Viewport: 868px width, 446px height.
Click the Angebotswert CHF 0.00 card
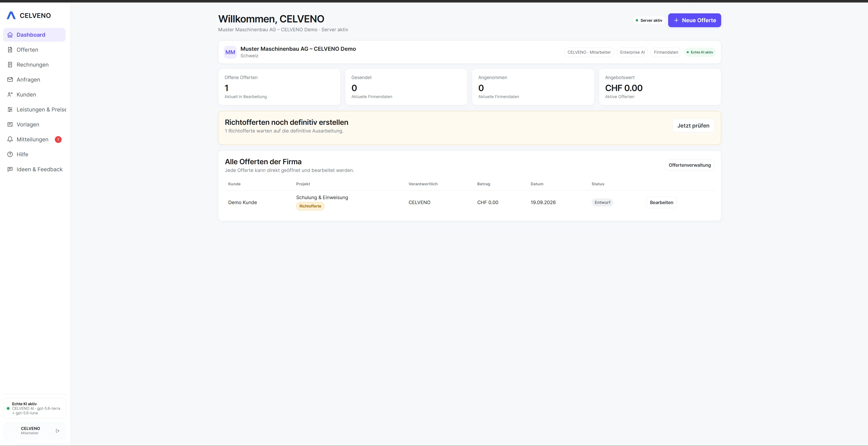coord(660,87)
